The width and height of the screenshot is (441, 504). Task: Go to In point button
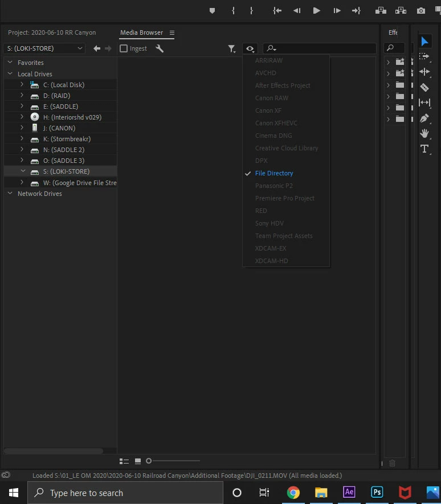(277, 11)
